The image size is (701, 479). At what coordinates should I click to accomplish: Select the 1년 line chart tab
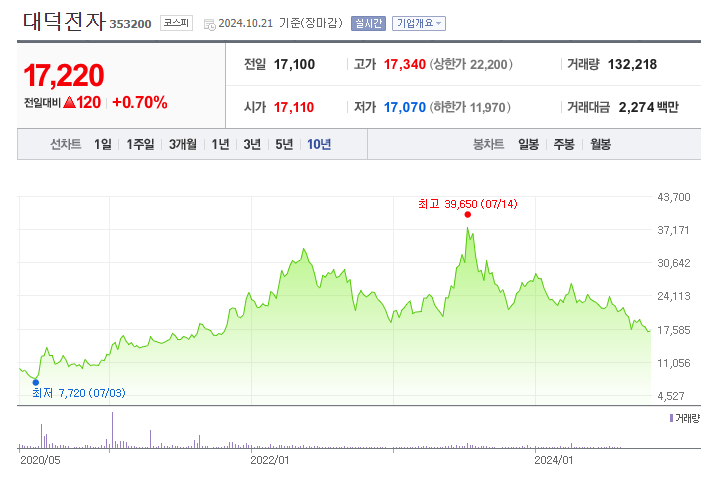point(220,144)
